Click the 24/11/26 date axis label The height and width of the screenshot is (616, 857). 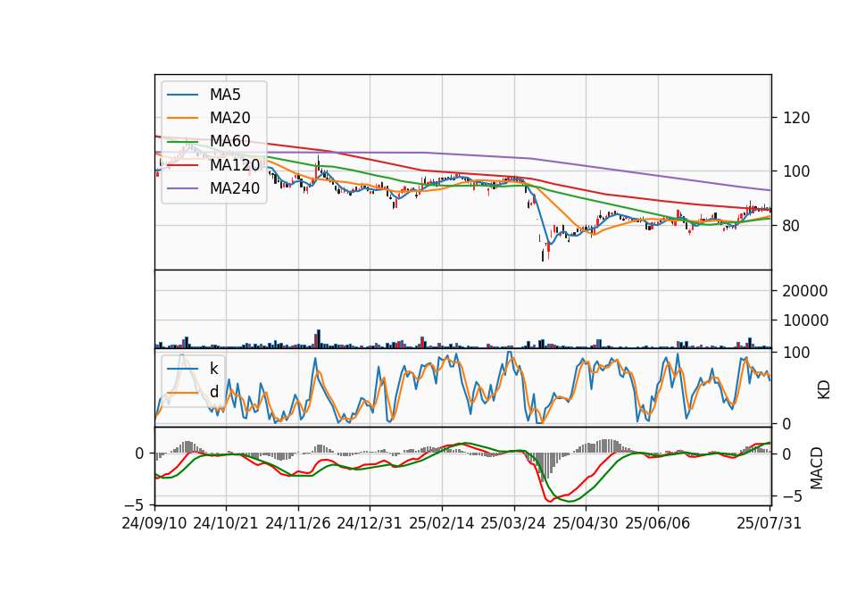coord(298,523)
